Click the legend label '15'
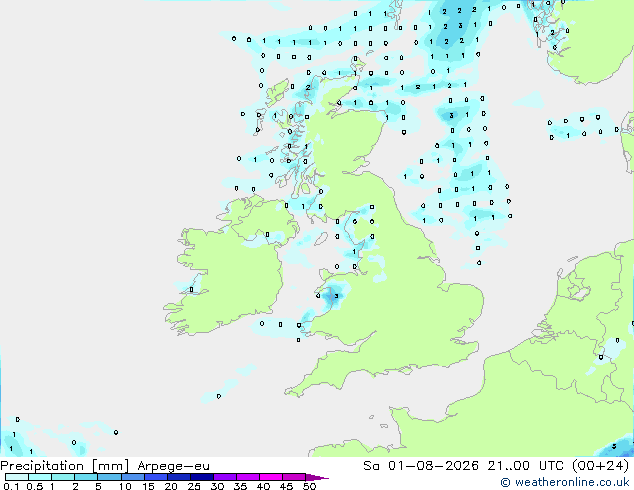This screenshot has height=490, width=634. point(148,486)
